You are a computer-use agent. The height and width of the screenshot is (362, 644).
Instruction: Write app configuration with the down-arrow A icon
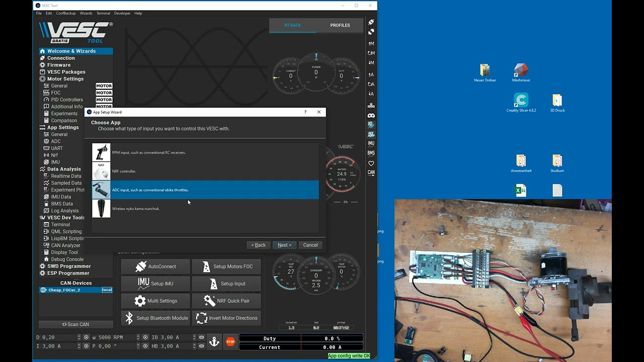point(371,94)
